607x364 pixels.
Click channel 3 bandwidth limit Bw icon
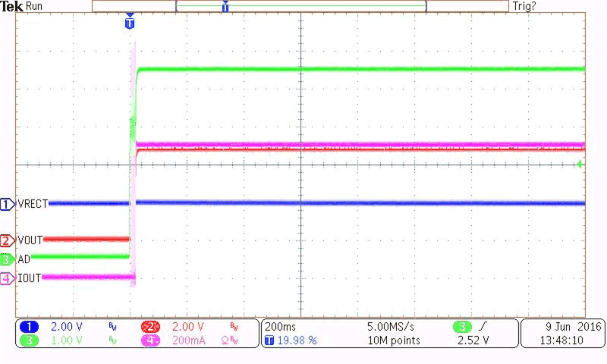[112, 340]
